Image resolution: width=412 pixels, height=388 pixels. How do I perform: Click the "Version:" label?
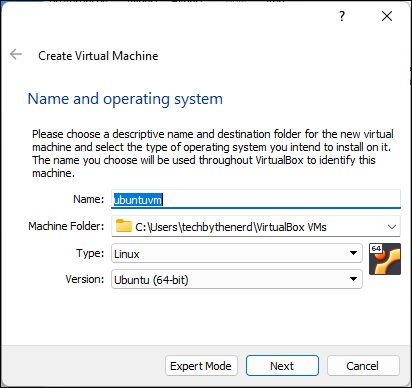(x=85, y=279)
